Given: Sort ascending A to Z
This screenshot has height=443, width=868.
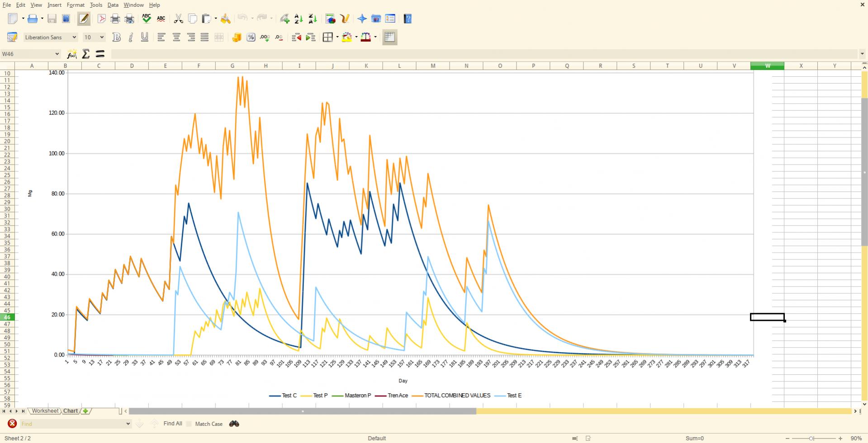Looking at the screenshot, I should coord(299,19).
